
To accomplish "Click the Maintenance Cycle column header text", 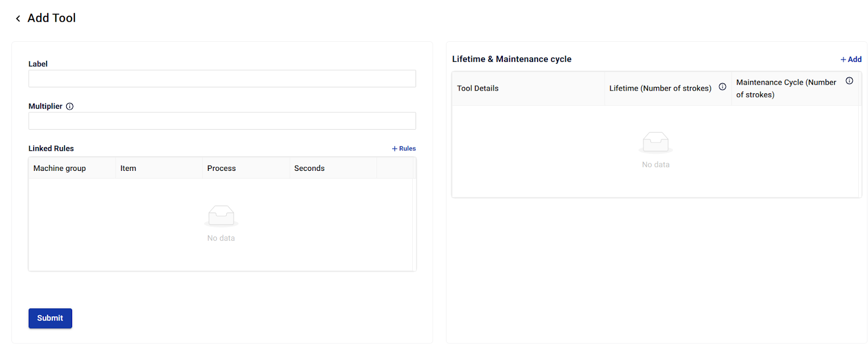I will tap(786, 88).
